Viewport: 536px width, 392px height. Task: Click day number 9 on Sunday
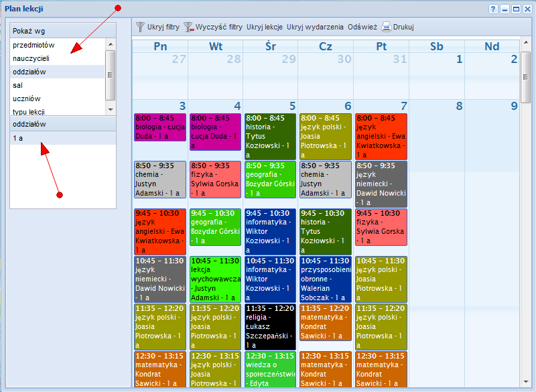click(x=514, y=106)
